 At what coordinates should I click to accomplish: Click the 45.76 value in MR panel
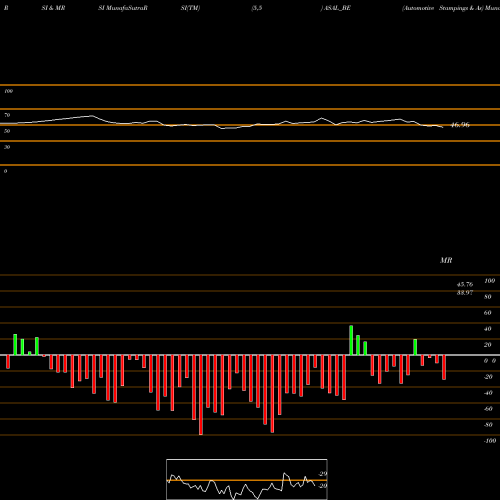coord(465,285)
